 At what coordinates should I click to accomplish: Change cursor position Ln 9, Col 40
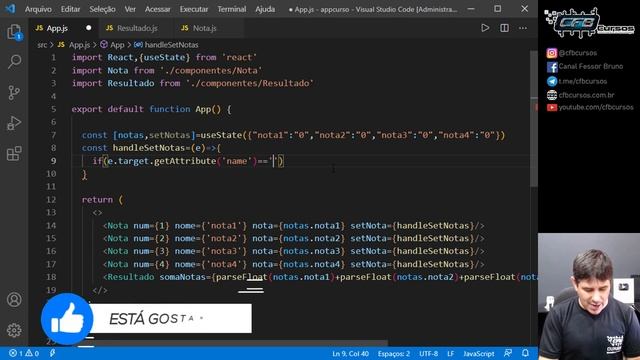(x=350, y=353)
